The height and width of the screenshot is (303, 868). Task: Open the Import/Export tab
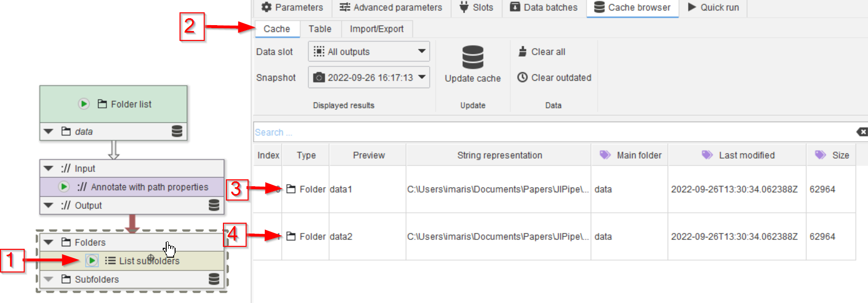376,29
